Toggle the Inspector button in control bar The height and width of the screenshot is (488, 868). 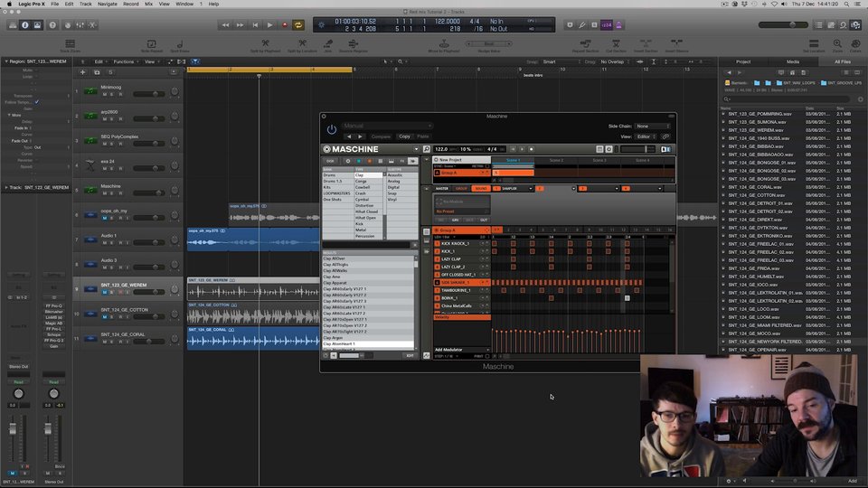(x=25, y=25)
